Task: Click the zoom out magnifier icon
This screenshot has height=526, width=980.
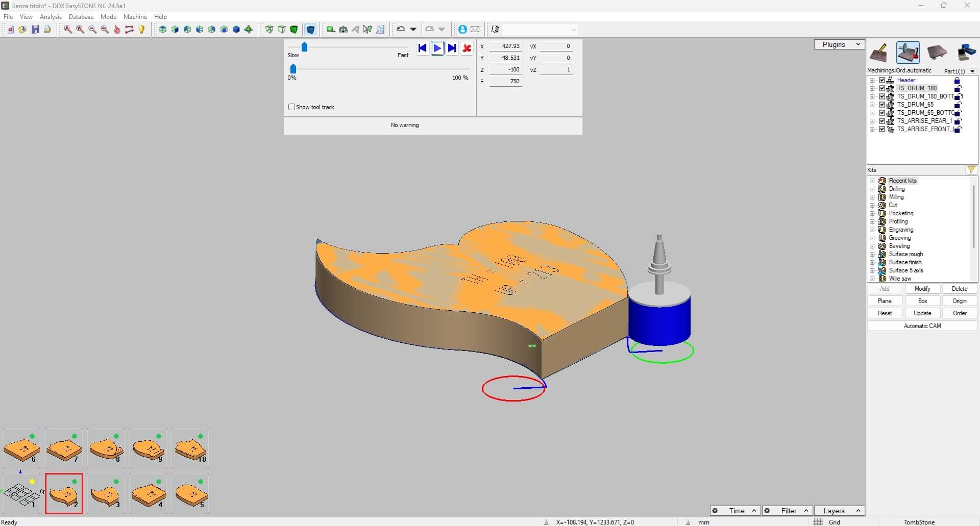Action: (92, 30)
